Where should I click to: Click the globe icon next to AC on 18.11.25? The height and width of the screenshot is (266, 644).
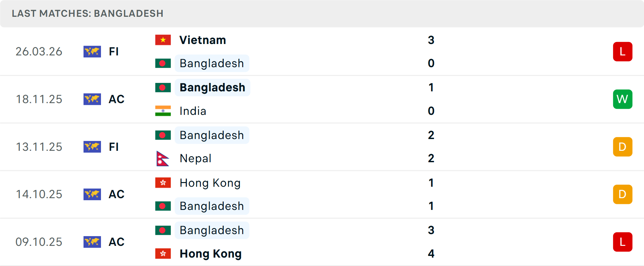coord(92,99)
